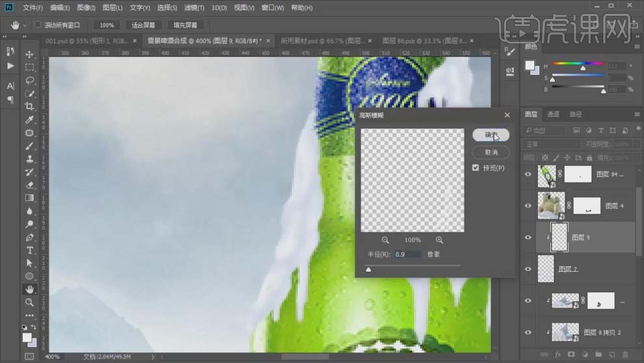Viewport: 644px width, 363px height.
Task: Click zoom-out magnifier in Gaussian Blur preview
Action: [x=385, y=240]
